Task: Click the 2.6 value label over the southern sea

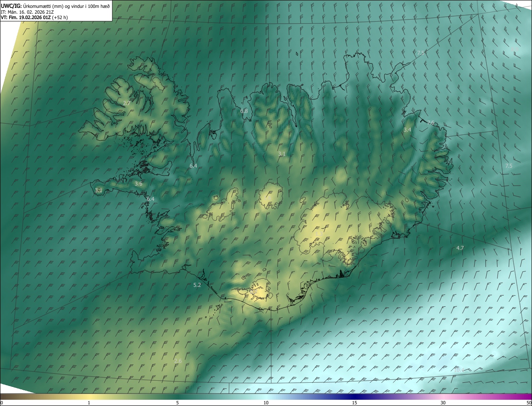Action: [x=178, y=361]
